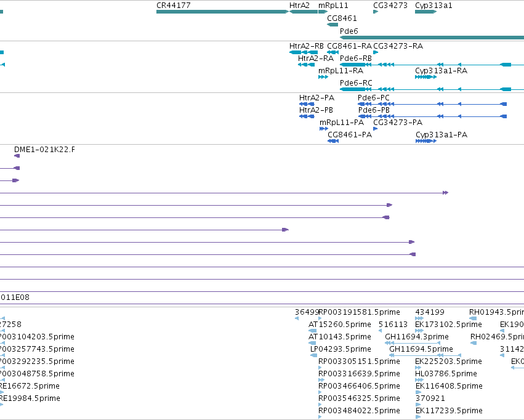Image resolution: width=524 pixels, height=420 pixels.
Task: Select the Cyp313a1 gene label
Action: (433, 6)
